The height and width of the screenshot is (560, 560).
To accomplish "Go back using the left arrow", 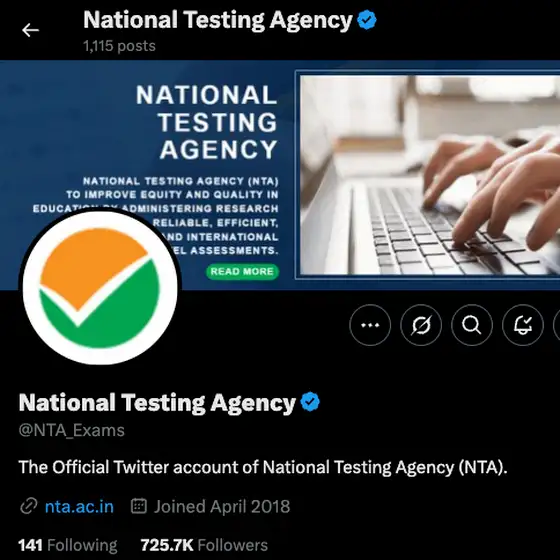I will pyautogui.click(x=30, y=30).
